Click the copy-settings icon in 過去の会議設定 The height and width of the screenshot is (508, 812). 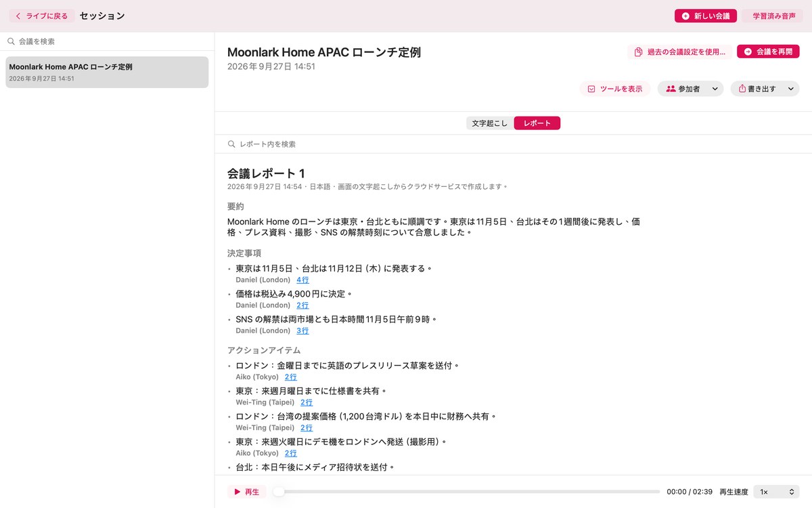pos(638,51)
